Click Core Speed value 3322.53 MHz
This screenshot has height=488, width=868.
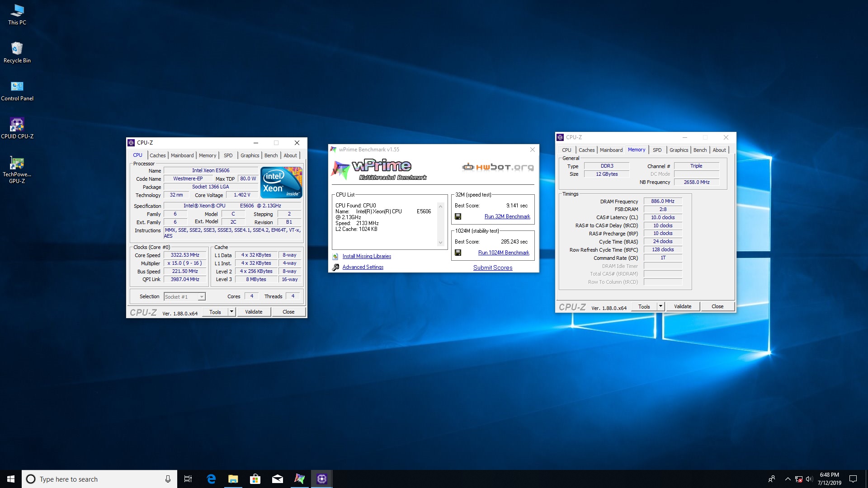click(185, 255)
